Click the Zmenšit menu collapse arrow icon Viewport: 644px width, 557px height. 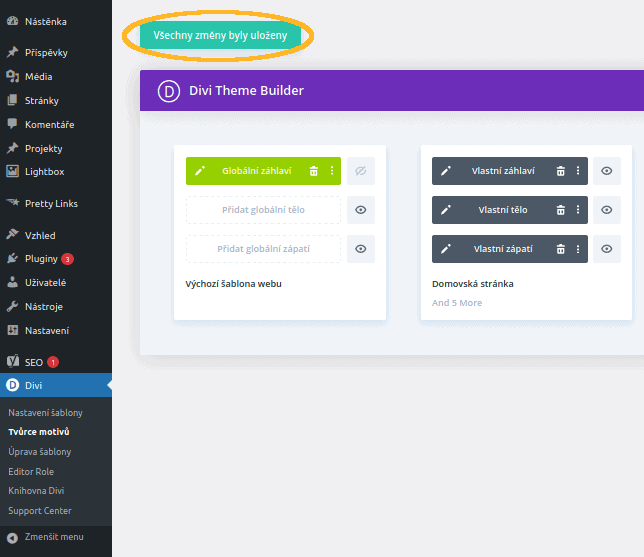(x=13, y=537)
